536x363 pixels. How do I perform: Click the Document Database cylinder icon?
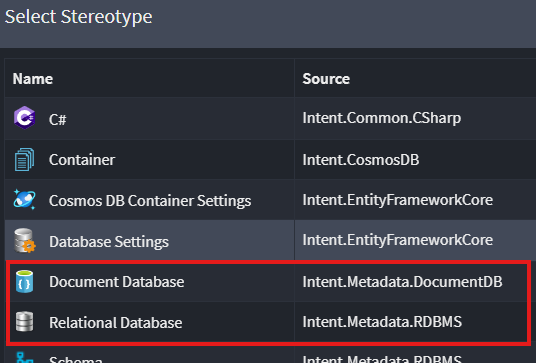tap(24, 282)
